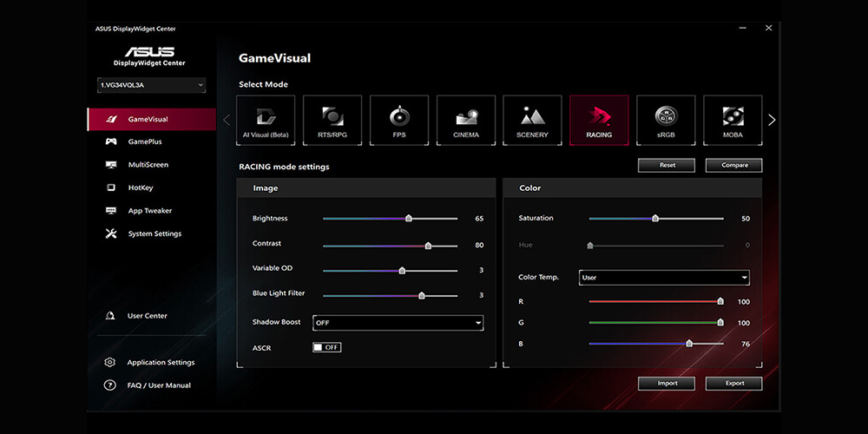Open the Shadow Boost dropdown
The image size is (868, 434).
pyautogui.click(x=398, y=323)
